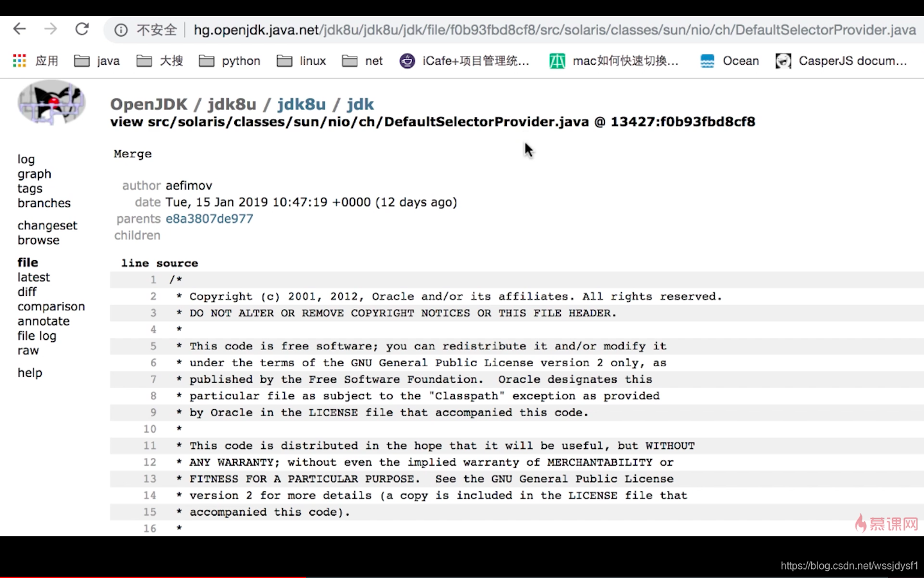Open the help sidebar link
The image size is (924, 578).
(x=30, y=373)
